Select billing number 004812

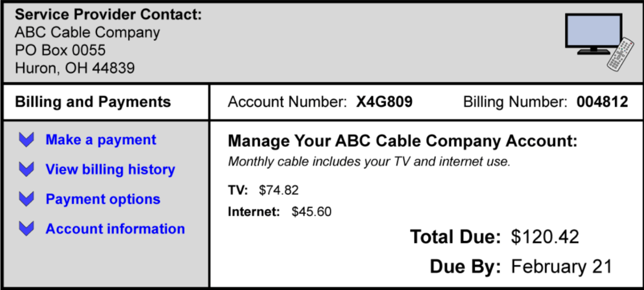pyautogui.click(x=602, y=102)
